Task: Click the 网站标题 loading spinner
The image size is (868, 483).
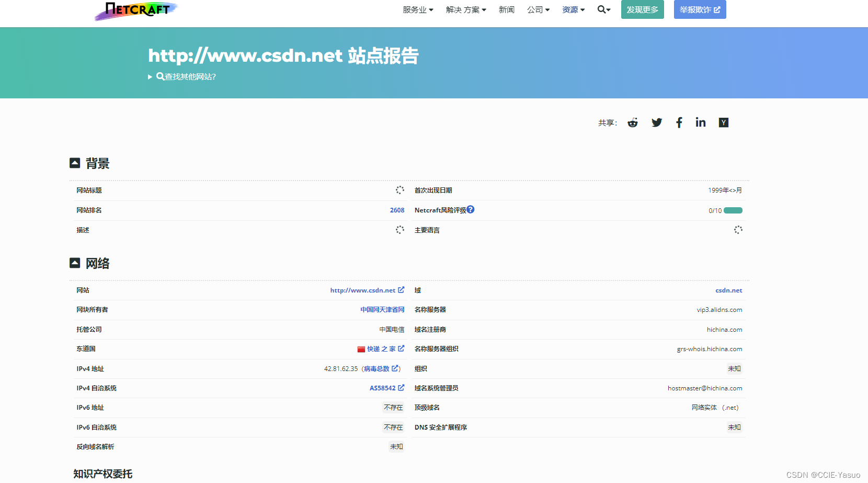Action: [400, 190]
